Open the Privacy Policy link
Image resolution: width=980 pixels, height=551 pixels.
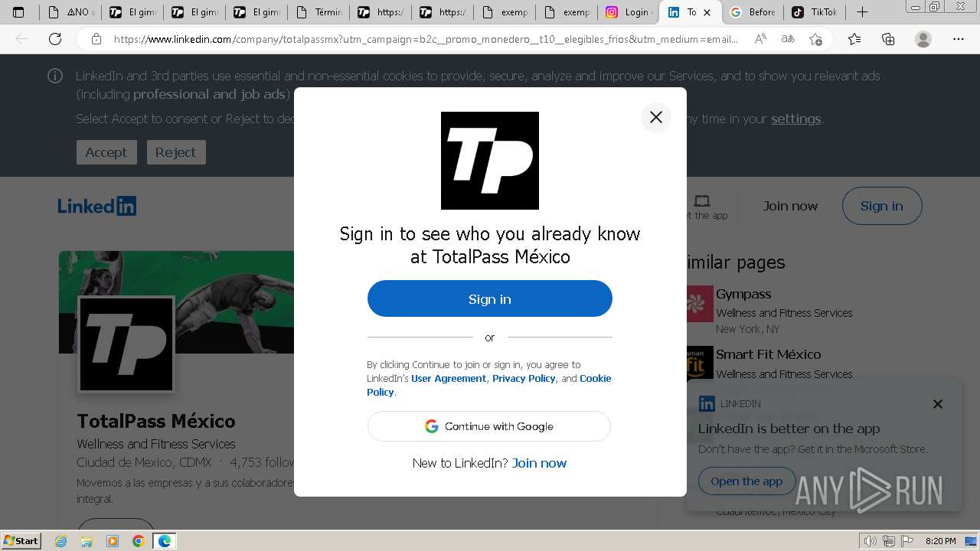pos(524,378)
